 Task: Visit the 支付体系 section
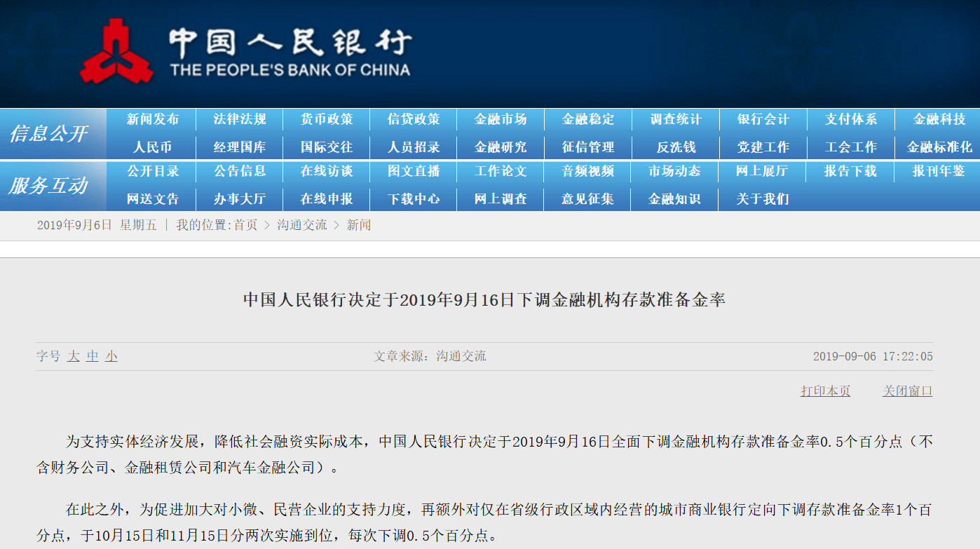[851, 119]
